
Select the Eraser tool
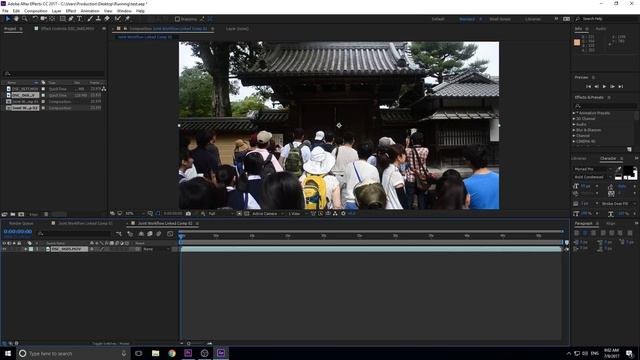(107, 19)
